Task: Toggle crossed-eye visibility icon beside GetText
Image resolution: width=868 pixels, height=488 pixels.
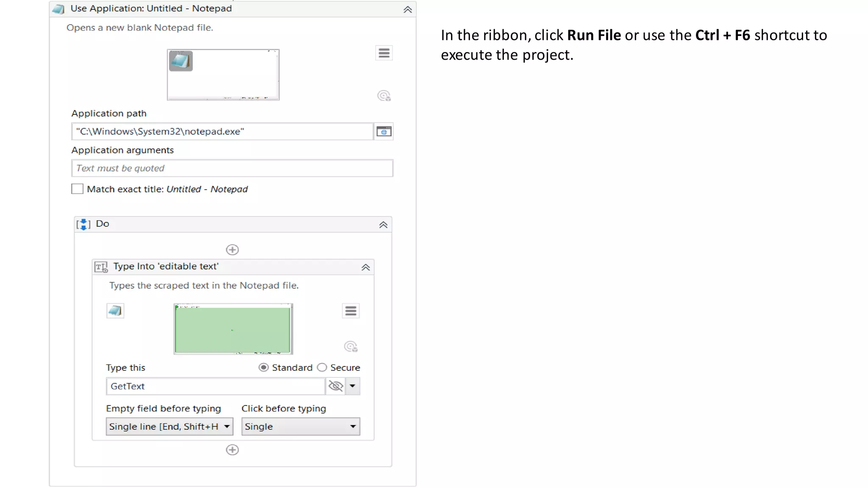Action: point(336,386)
